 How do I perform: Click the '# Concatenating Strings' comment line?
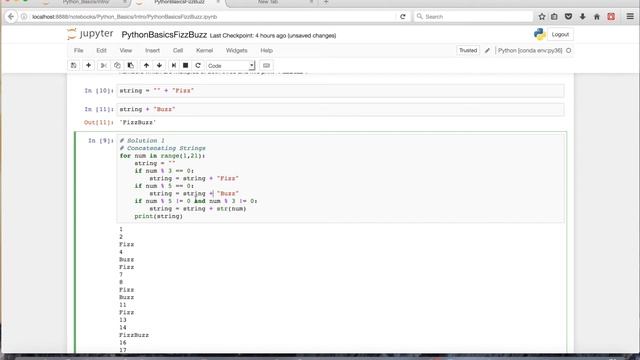click(x=162, y=148)
